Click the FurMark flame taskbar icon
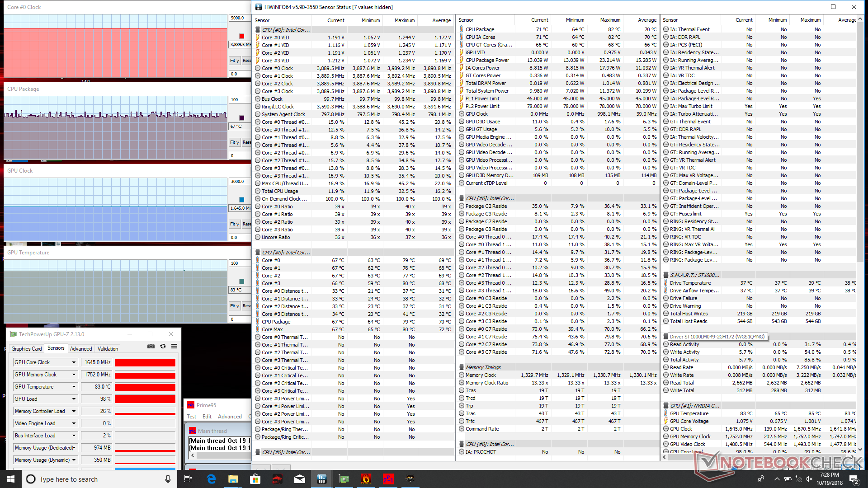Screen dimensions: 868x488 tap(366, 479)
